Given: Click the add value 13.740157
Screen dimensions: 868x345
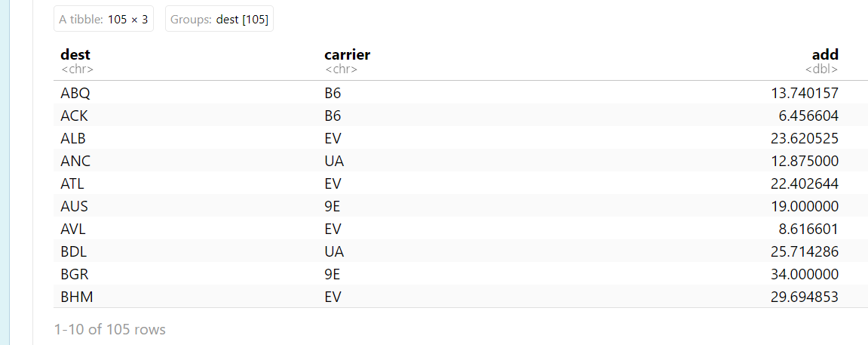Looking at the screenshot, I should click(x=805, y=93).
